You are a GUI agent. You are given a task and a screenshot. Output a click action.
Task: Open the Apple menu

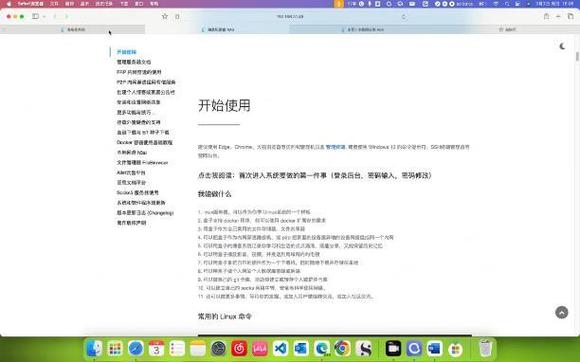8,4
